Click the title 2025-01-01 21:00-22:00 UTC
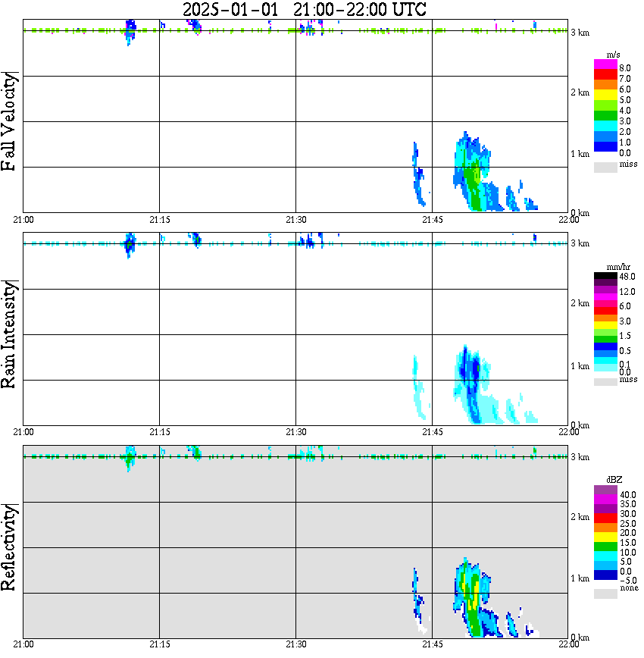Viewport: 644px width, 658px height. tap(305, 9)
